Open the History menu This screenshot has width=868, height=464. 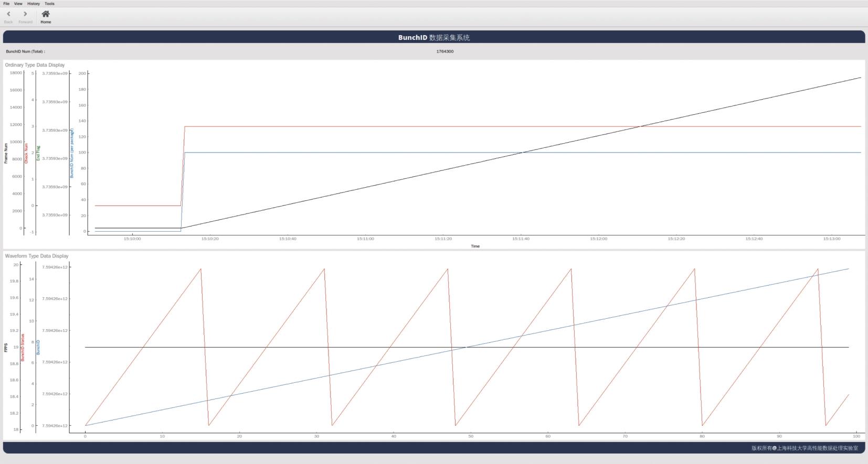[x=34, y=4]
